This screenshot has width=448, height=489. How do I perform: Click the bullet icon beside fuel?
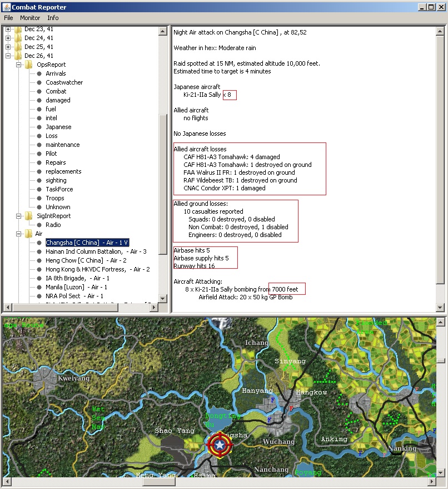[39, 109]
